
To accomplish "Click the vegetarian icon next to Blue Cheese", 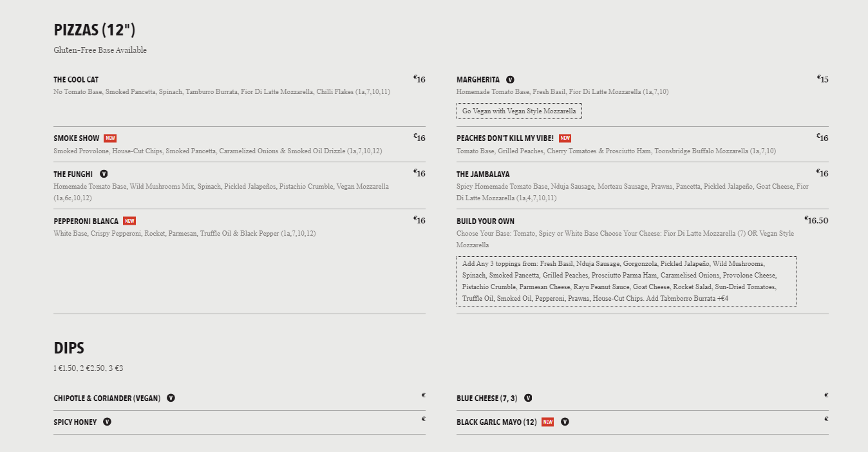I will pyautogui.click(x=528, y=398).
